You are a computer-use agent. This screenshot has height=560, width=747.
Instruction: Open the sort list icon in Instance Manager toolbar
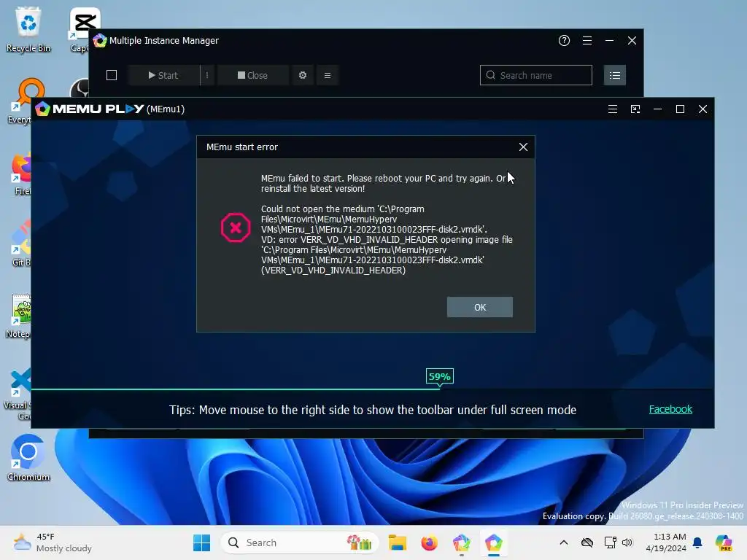tap(328, 75)
